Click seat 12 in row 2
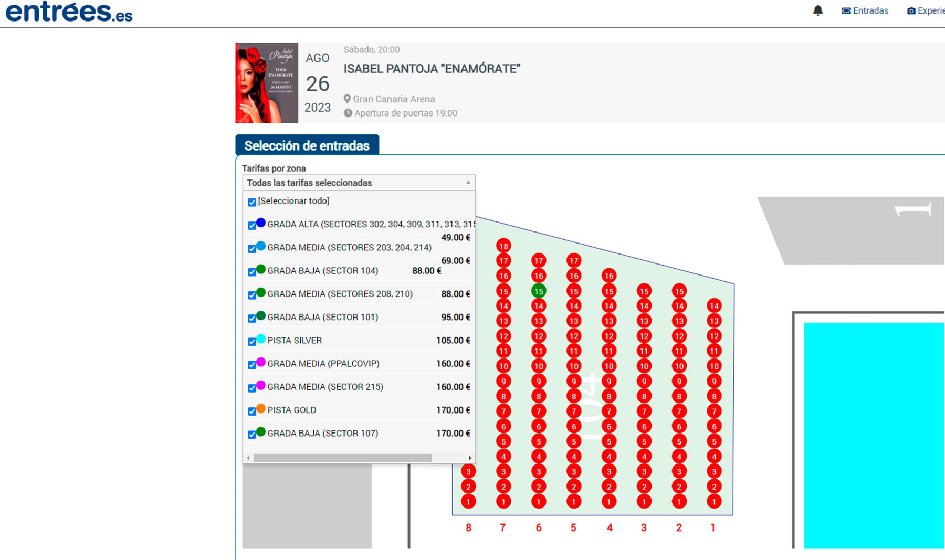Image resolution: width=945 pixels, height=560 pixels. point(679,336)
